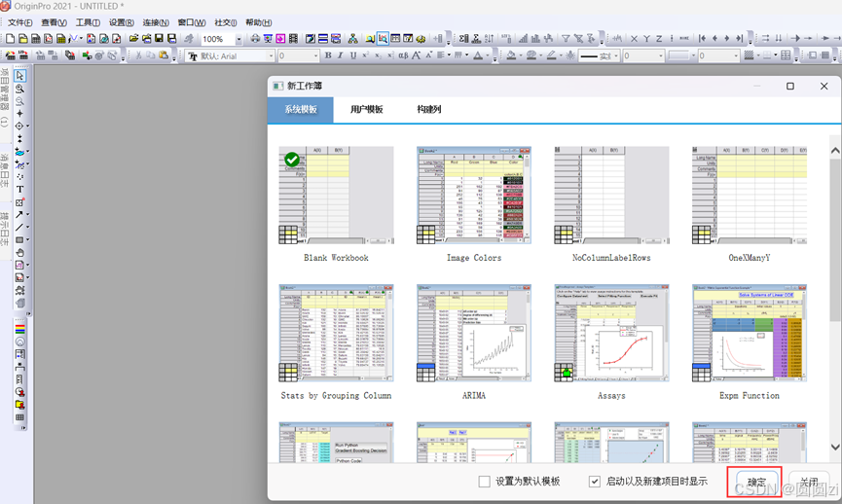This screenshot has width=842, height=504.
Task: Switch to the 系统模板 tab
Action: tap(301, 110)
